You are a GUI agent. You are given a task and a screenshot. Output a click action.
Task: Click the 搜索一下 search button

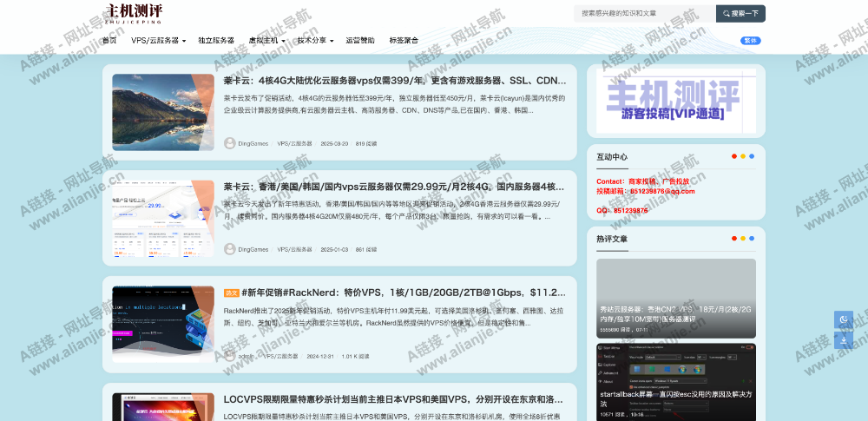tap(740, 13)
